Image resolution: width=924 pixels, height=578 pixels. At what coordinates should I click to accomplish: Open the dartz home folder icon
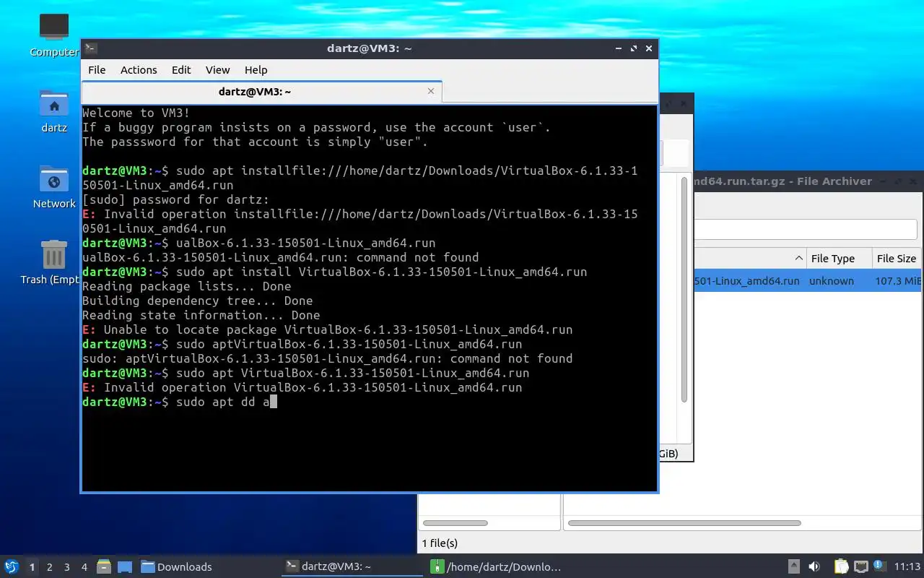pos(54,111)
